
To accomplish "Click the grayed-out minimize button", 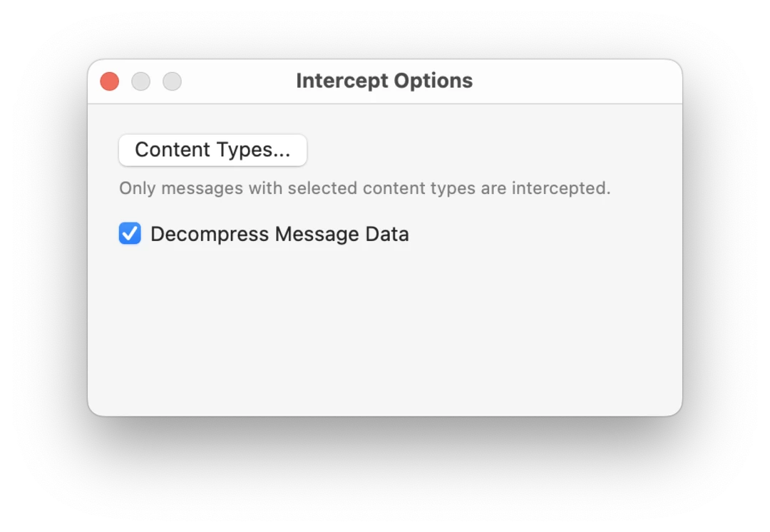I will pyautogui.click(x=141, y=81).
